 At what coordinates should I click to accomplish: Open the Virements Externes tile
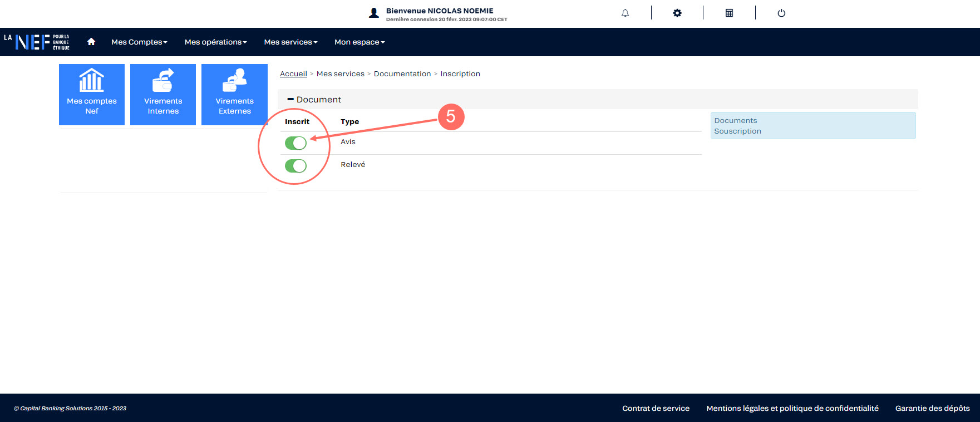[x=234, y=95]
